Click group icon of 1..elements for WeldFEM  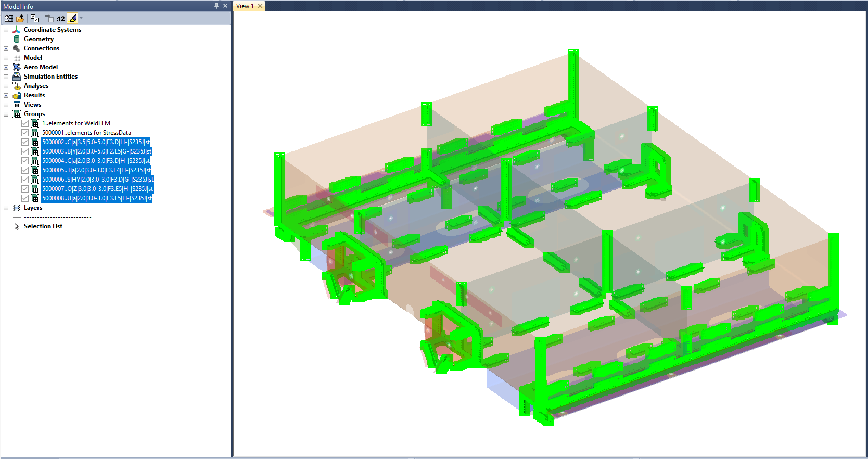(35, 123)
